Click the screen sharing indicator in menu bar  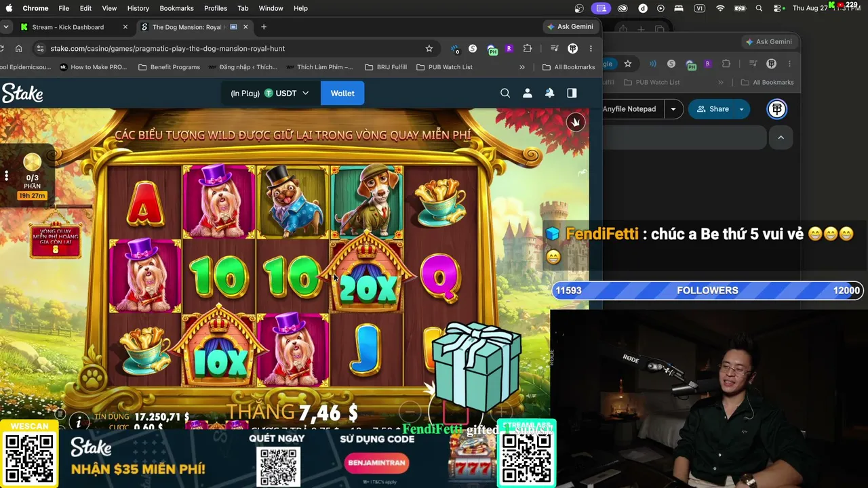pyautogui.click(x=601, y=8)
